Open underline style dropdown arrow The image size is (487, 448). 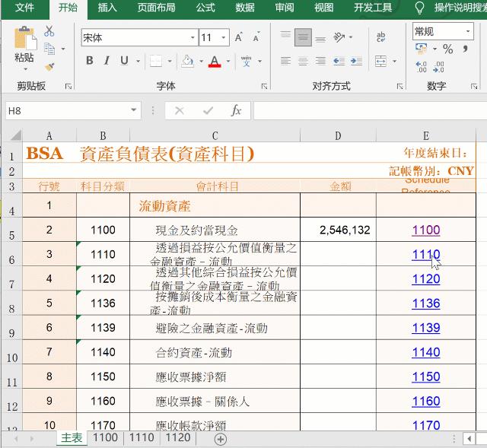[x=138, y=61]
